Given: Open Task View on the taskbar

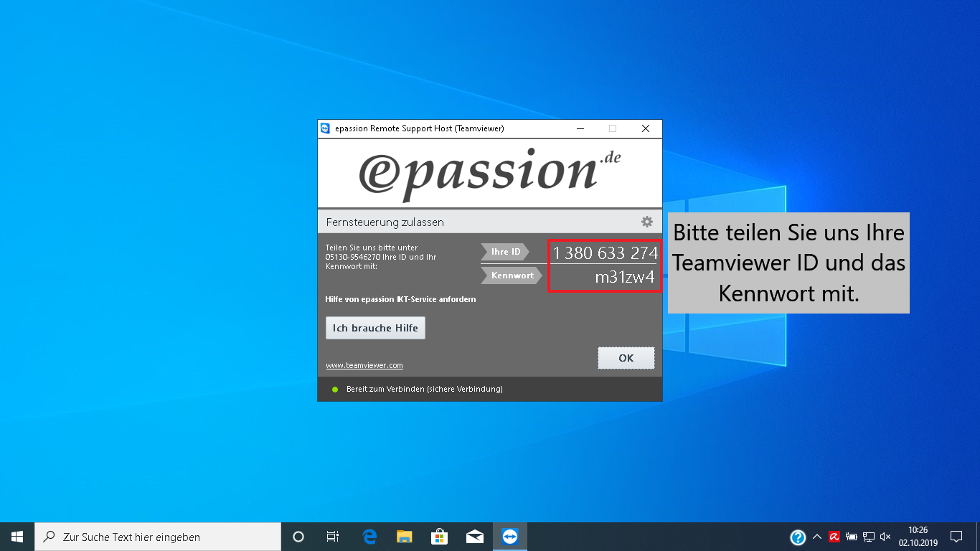Looking at the screenshot, I should tap(333, 537).
